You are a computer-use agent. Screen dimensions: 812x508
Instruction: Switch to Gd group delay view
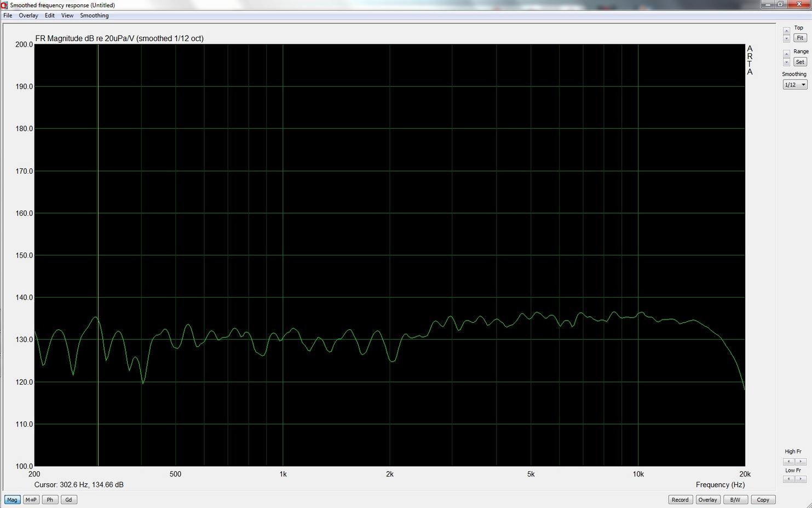point(68,500)
